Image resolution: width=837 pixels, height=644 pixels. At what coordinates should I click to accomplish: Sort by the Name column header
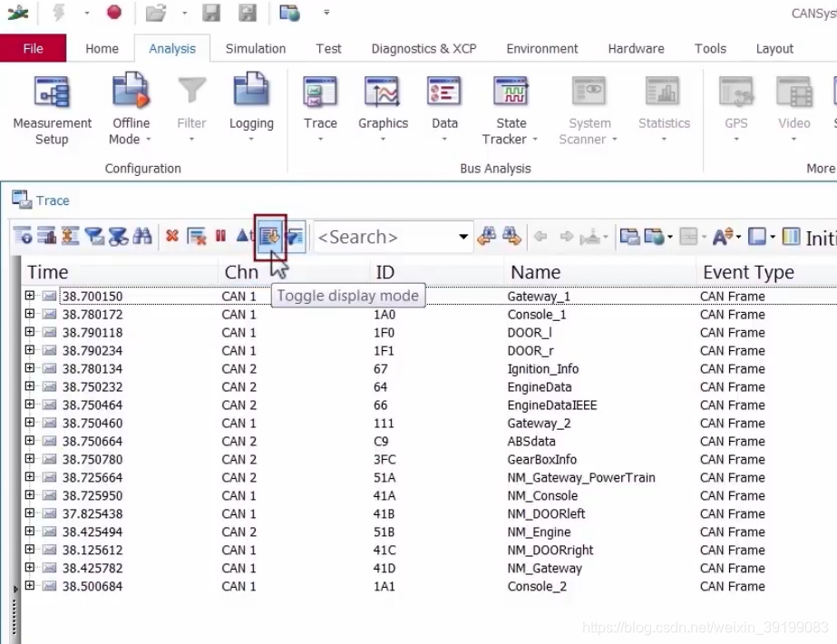pyautogui.click(x=599, y=272)
